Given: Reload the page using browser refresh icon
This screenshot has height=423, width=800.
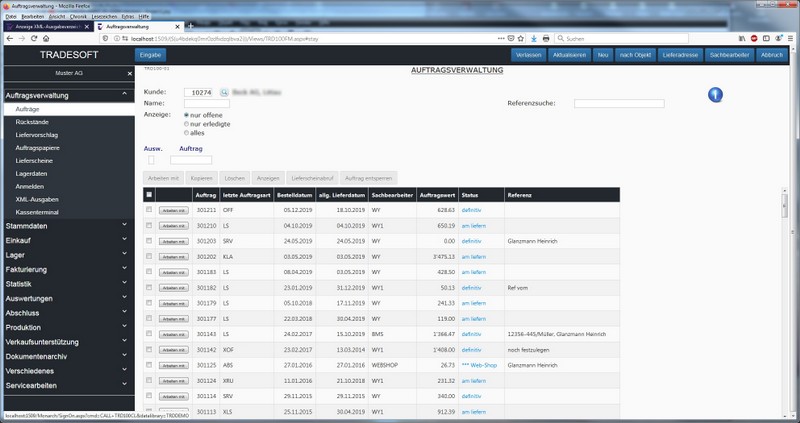Looking at the screenshot, I should [35, 38].
